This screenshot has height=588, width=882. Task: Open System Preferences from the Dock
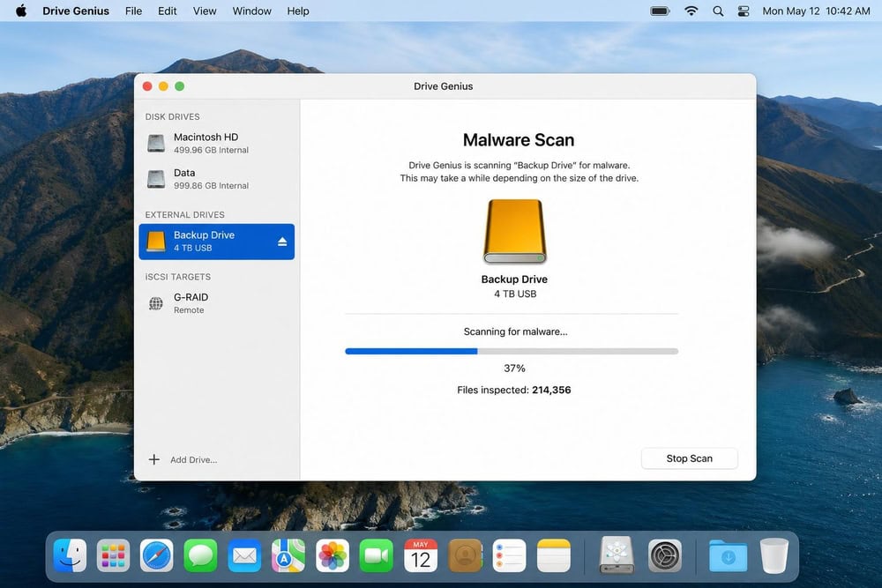pos(665,555)
